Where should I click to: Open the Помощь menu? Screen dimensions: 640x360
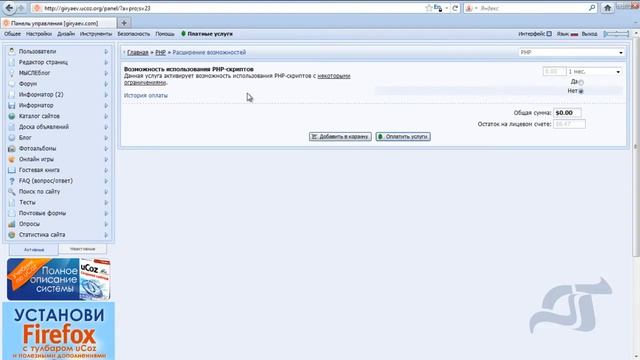click(x=164, y=34)
